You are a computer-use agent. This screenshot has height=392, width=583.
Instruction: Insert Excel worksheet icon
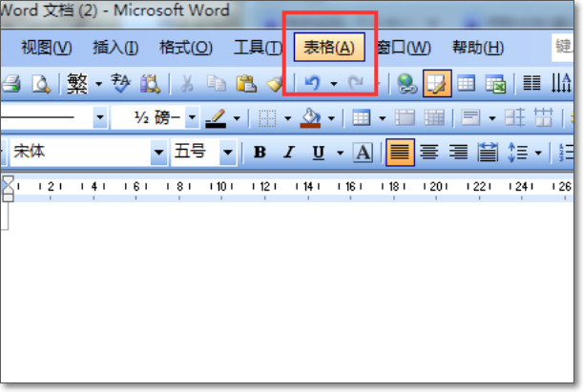(495, 84)
